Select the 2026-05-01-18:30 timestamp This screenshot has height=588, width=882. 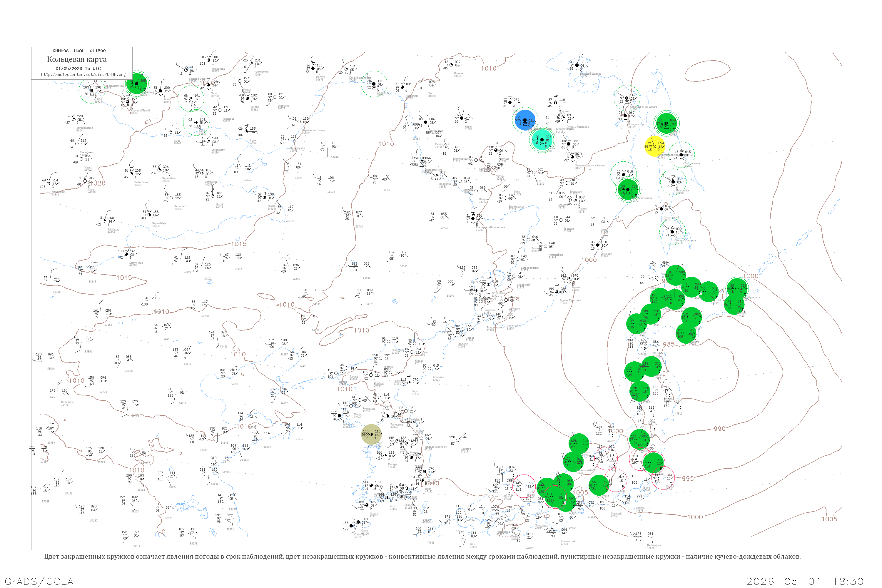pos(805,581)
